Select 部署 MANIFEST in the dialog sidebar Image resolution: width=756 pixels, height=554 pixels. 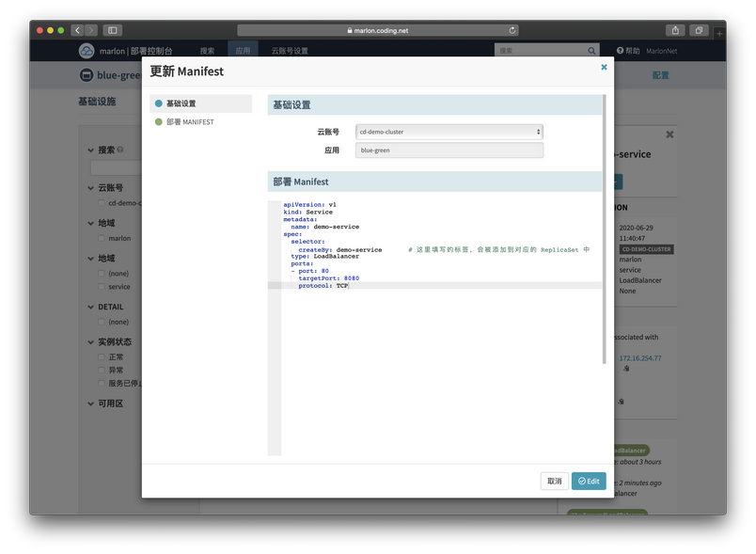pyautogui.click(x=189, y=122)
